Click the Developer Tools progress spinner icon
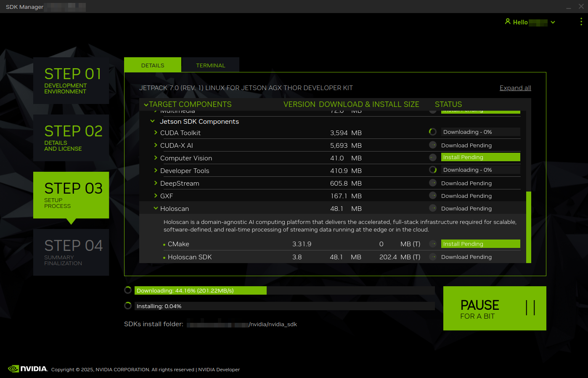This screenshot has height=378, width=588. point(432,169)
